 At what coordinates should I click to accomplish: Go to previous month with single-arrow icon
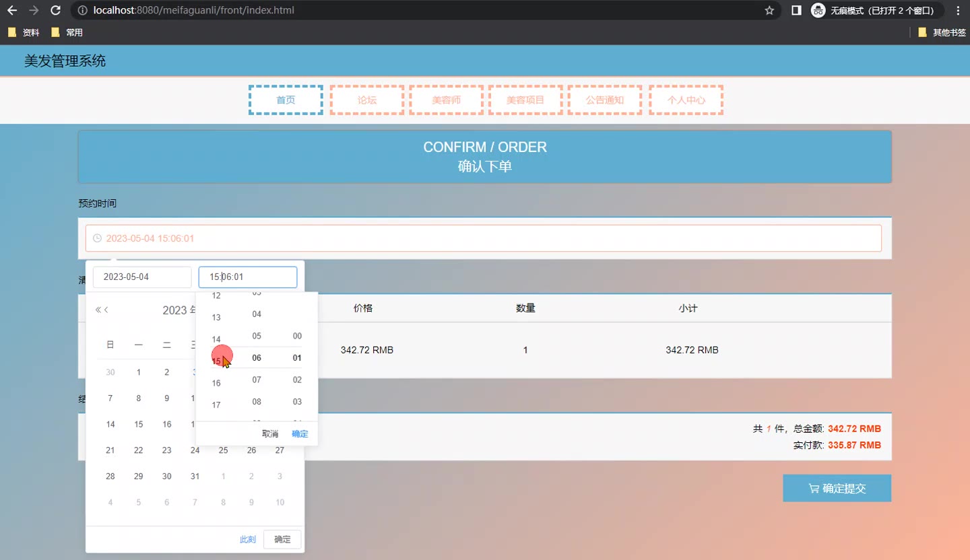coord(106,310)
